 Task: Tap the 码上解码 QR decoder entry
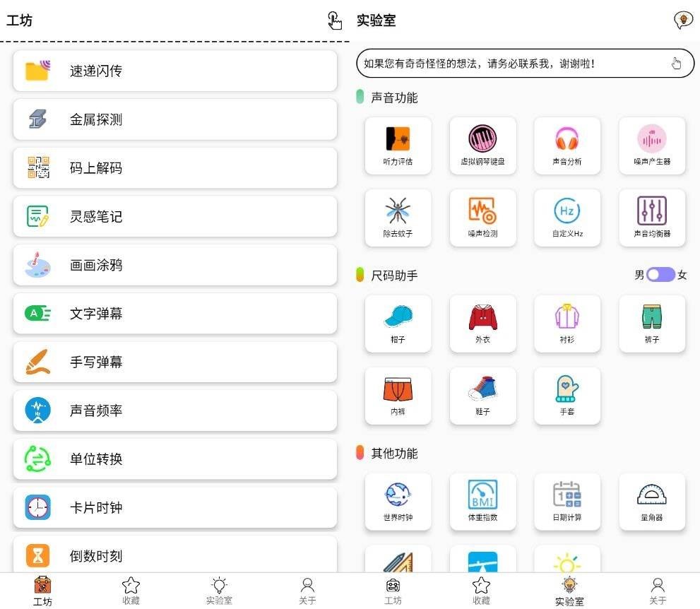174,168
